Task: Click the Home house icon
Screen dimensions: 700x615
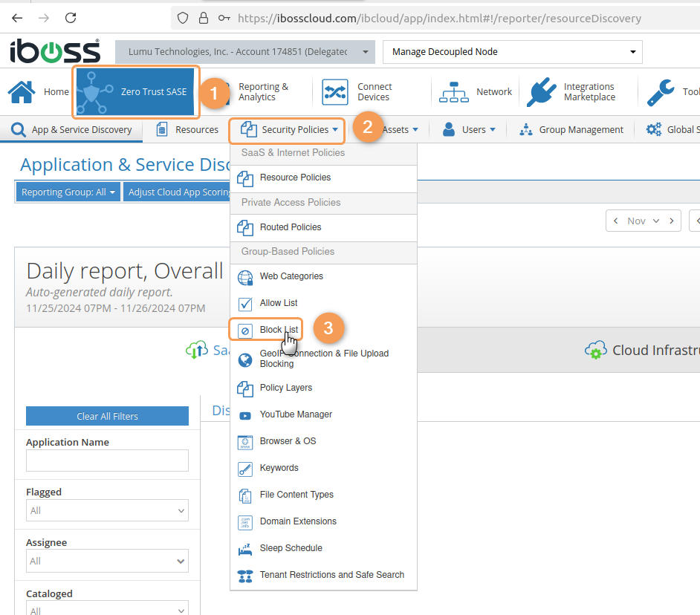Action: (22, 91)
